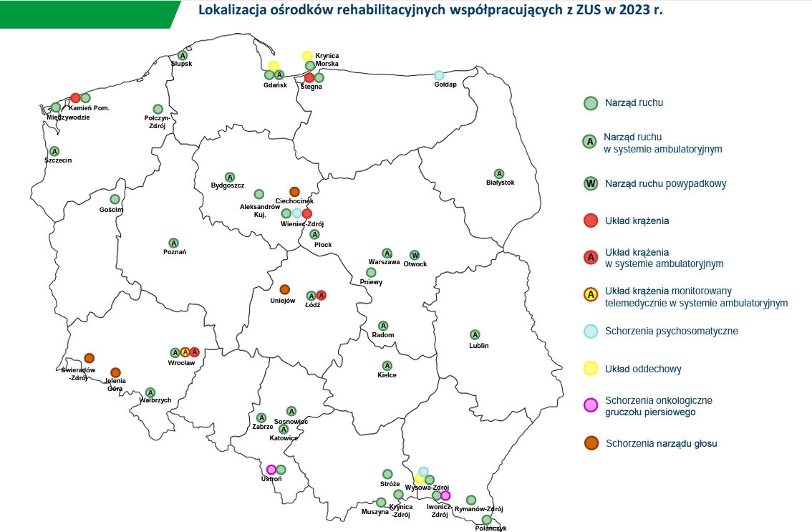
Task: Click the Białystok map marker
Action: tap(499, 174)
